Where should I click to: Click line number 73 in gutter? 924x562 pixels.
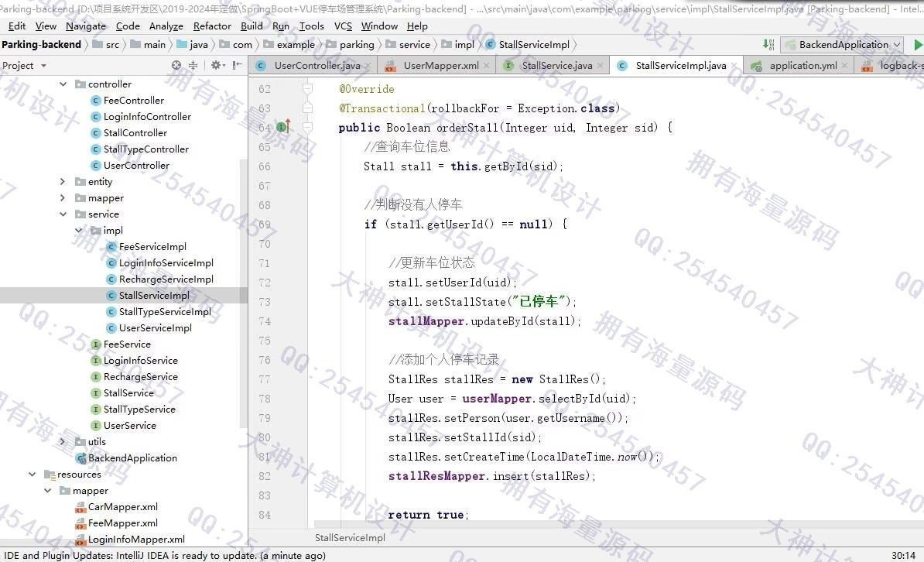tap(264, 302)
